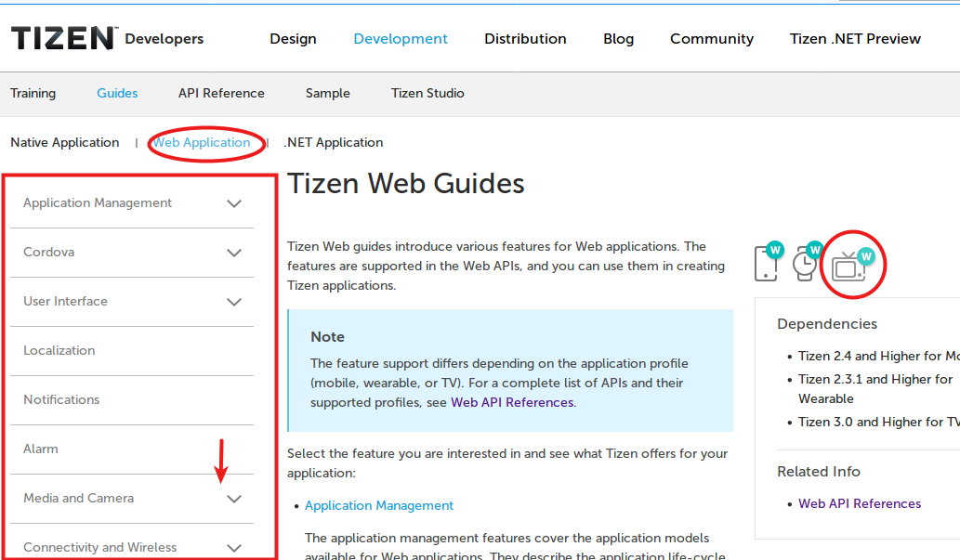The width and height of the screenshot is (960, 560).
Task: Select the mobile web profile icon
Action: 768,263
